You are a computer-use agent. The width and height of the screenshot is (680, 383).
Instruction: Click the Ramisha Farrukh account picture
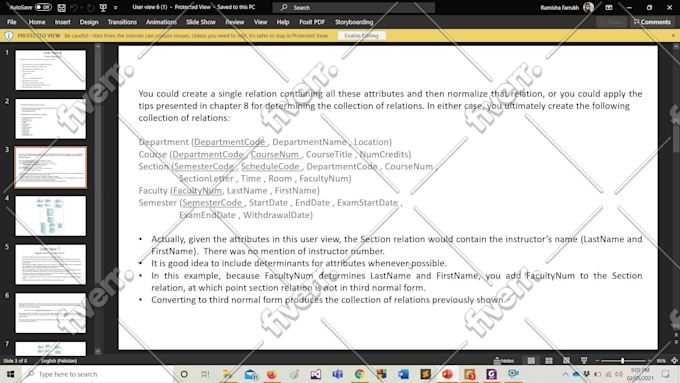pyautogui.click(x=588, y=7)
